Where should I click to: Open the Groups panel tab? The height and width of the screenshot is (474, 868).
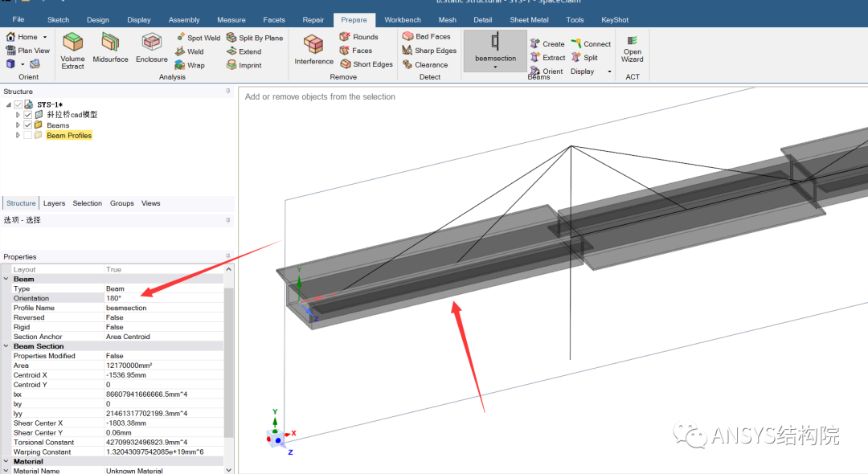pyautogui.click(x=122, y=203)
